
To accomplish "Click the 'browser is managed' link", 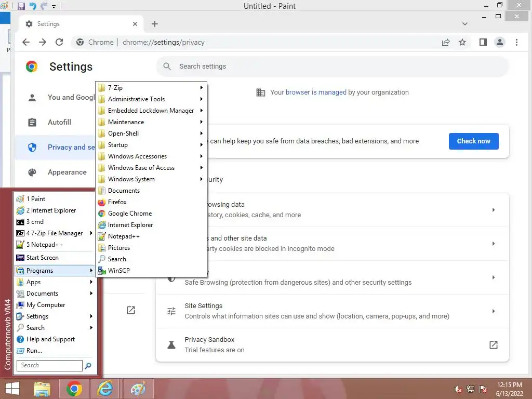I will pyautogui.click(x=316, y=92).
